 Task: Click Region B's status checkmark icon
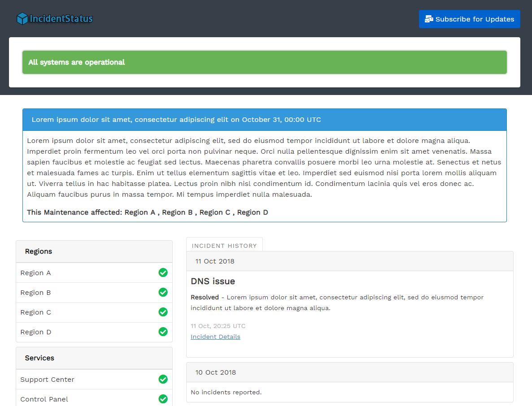(x=163, y=292)
